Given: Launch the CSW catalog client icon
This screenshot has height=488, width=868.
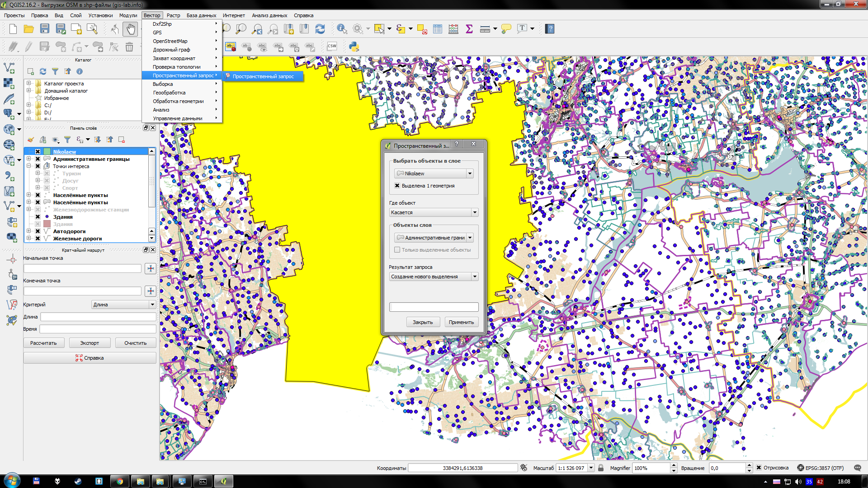Looking at the screenshot, I should tap(332, 47).
